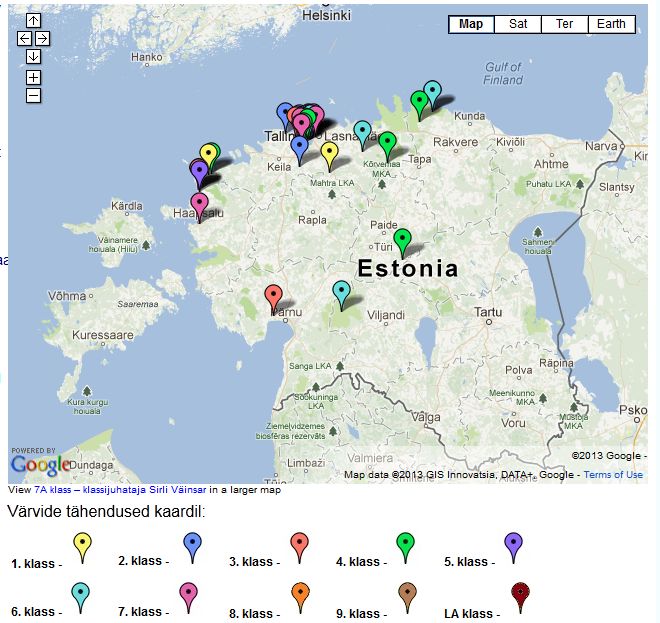Viewport: 660px width, 623px height.
Task: Click the pink marker at Haapsalu
Action: (x=199, y=204)
